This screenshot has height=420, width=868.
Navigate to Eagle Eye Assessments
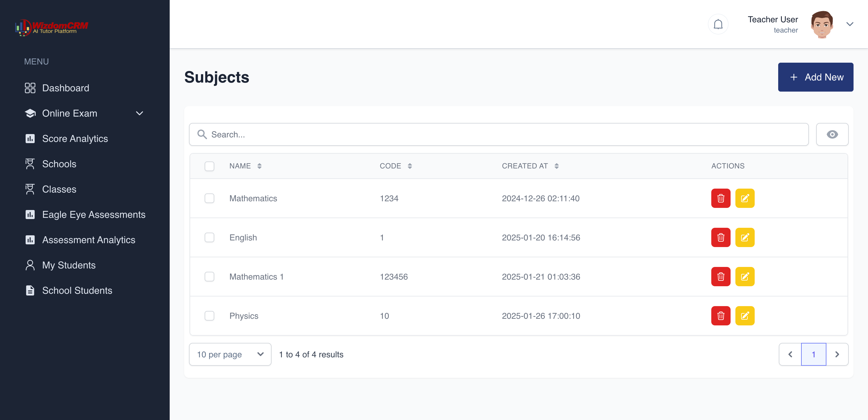pos(94,215)
